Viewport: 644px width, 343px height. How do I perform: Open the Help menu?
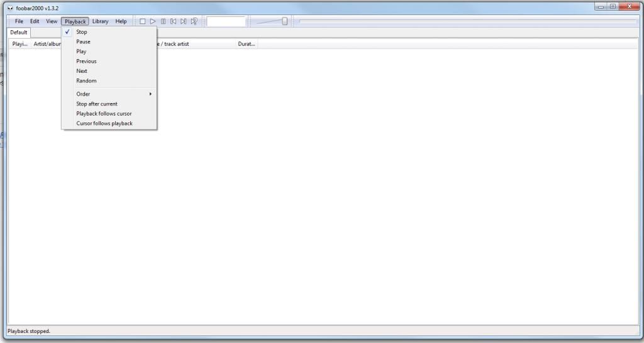(121, 21)
